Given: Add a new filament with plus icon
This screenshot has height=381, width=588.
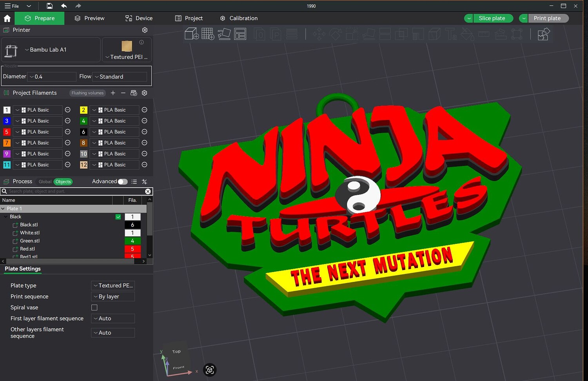Looking at the screenshot, I should click(113, 93).
